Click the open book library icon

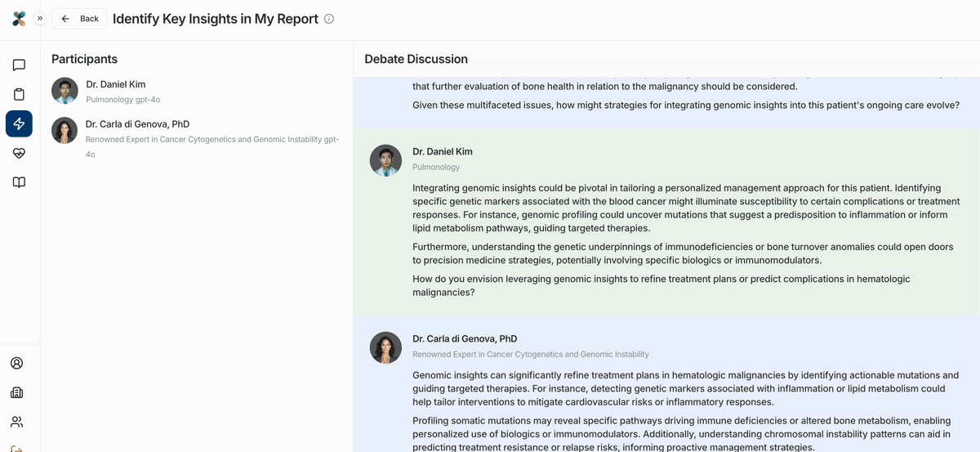pyautogui.click(x=19, y=182)
